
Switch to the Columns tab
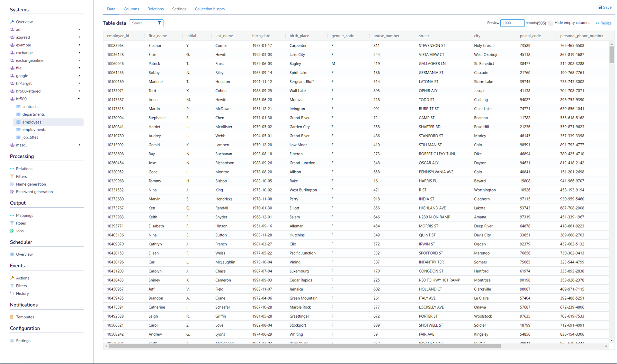coord(131,9)
